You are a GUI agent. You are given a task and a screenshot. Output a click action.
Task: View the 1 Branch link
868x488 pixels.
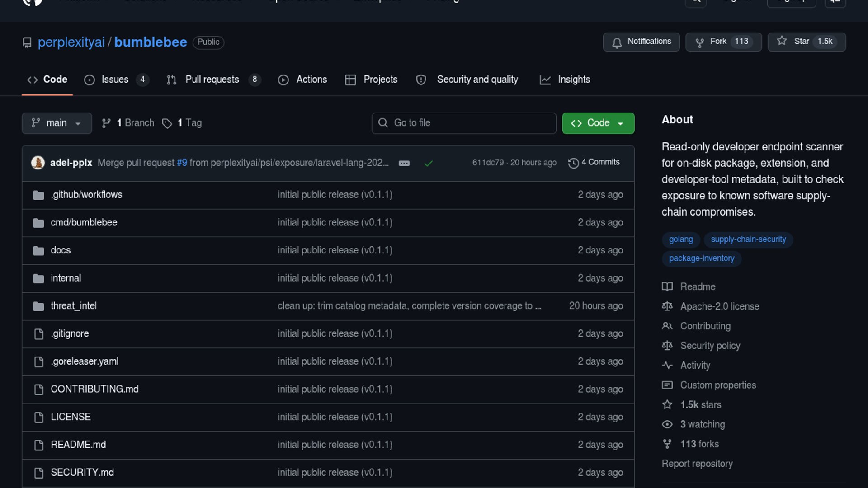click(x=128, y=123)
